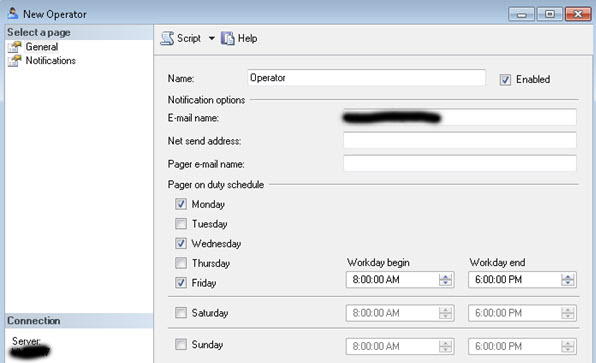
Task: Click the weekday Workday begin spinner
Action: 445,280
